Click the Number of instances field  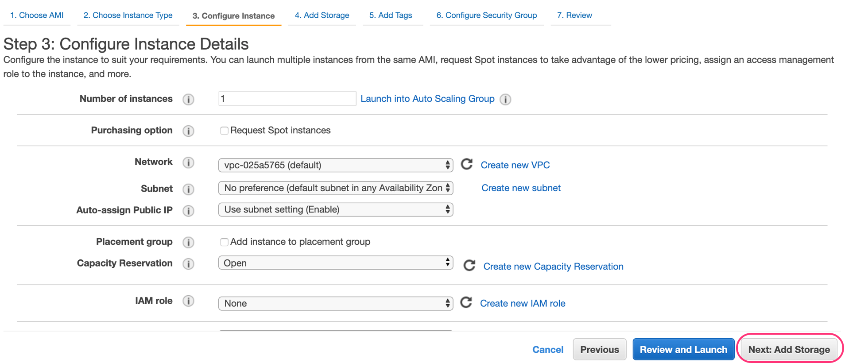287,99
